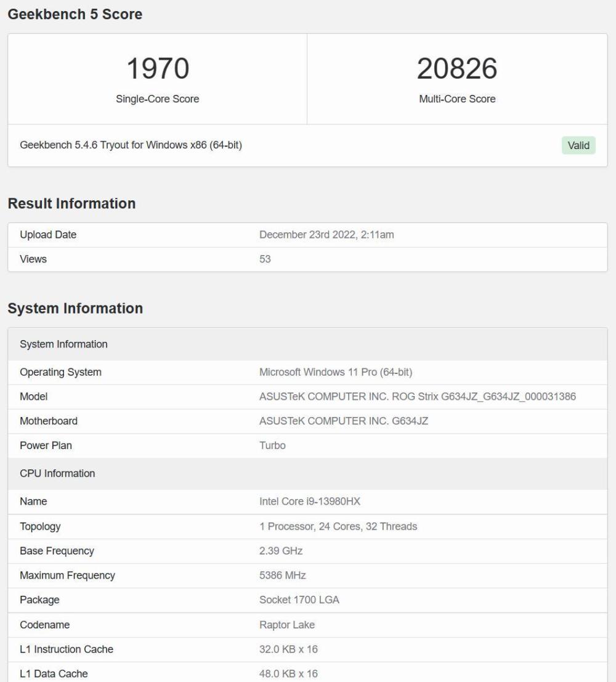Select 24 Cores, 32 Threads topology value

tap(338, 527)
